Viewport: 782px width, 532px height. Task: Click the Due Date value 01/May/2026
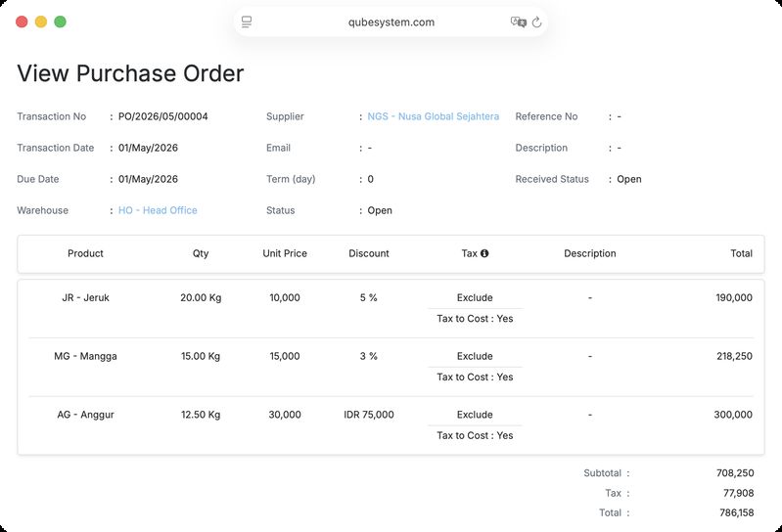tap(148, 179)
